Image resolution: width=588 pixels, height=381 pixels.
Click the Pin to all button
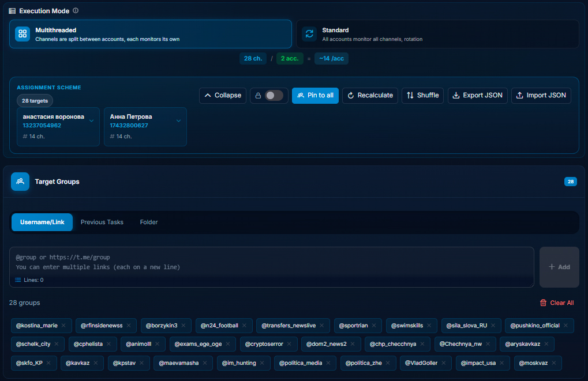316,96
